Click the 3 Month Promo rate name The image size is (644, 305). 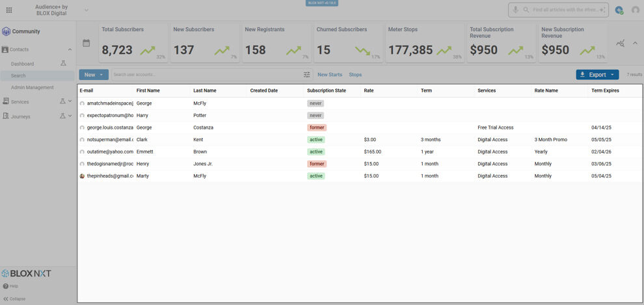tap(551, 140)
